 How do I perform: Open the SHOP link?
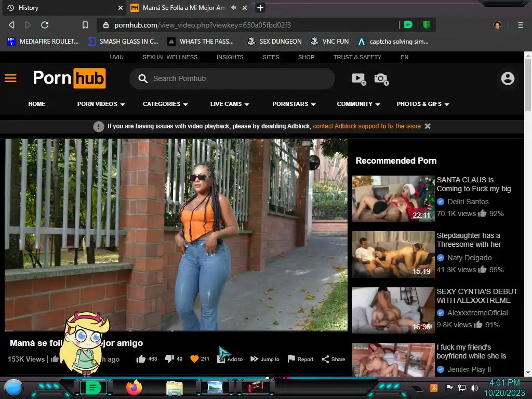tap(306, 57)
